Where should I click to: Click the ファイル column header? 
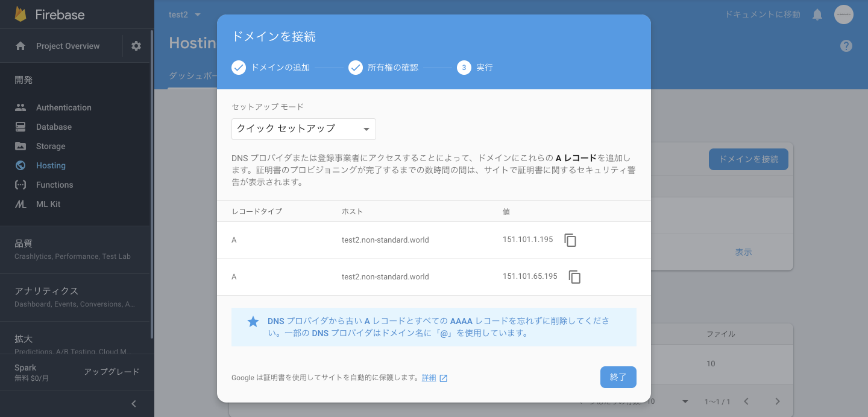721,334
